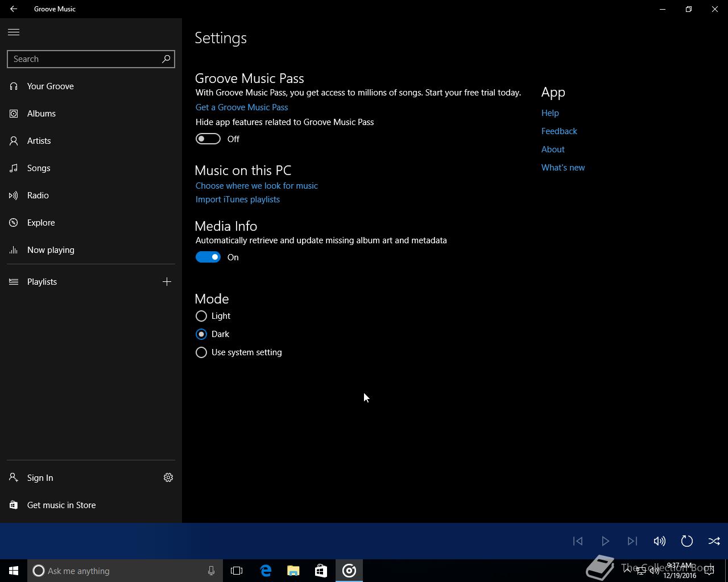Click the Explore compass icon
This screenshot has height=582, width=728.
(14, 223)
